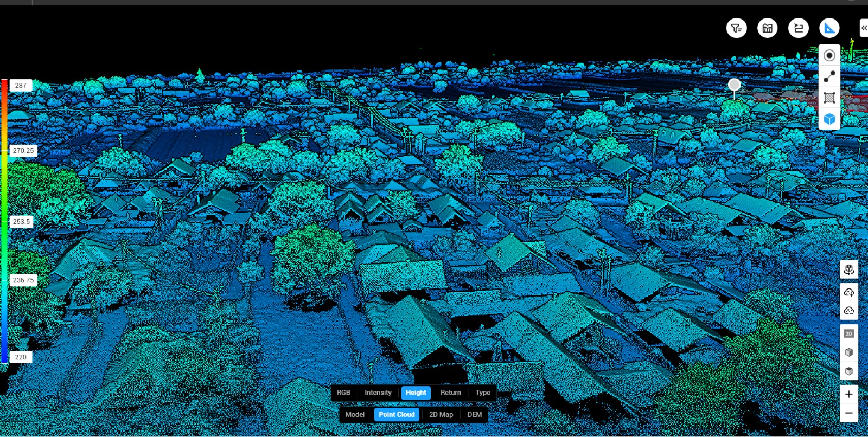Viewport: 868px width, 437px height.
Task: Switch view to 2D Map
Action: point(441,414)
